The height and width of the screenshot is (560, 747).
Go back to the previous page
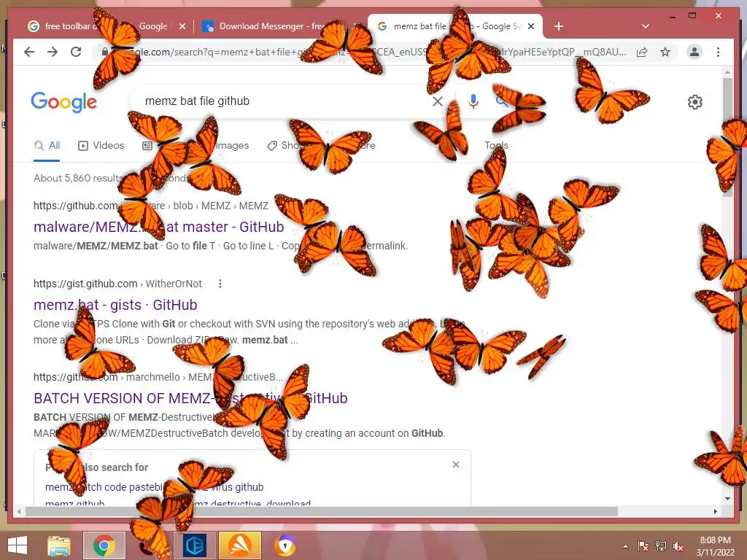[29, 52]
